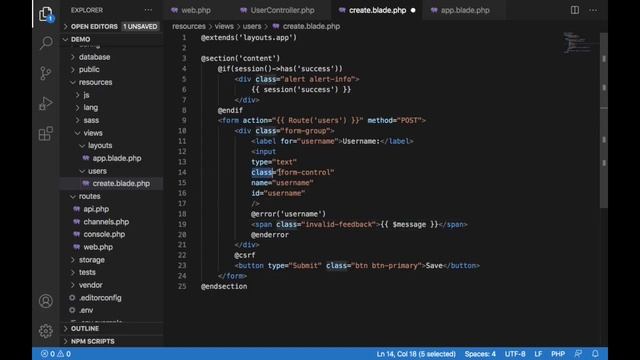Viewport: 640px width, 360px height.
Task: Click Ln 14, Col 18 cursor position
Action: point(416,354)
